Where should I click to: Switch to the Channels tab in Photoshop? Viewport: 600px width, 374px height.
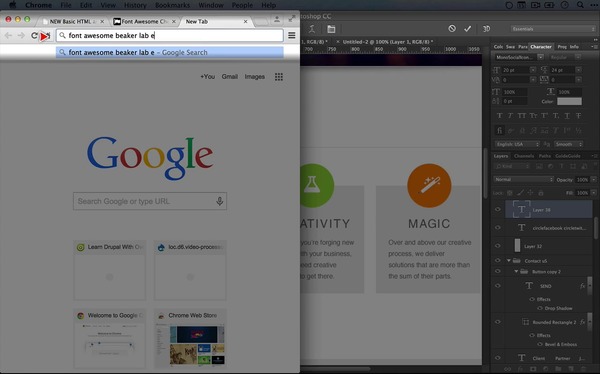pos(524,156)
